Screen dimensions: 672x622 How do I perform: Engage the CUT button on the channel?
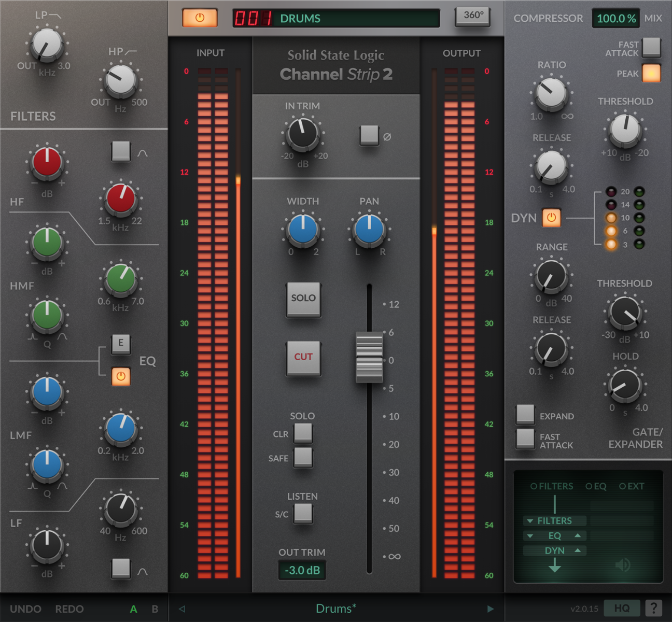click(303, 357)
